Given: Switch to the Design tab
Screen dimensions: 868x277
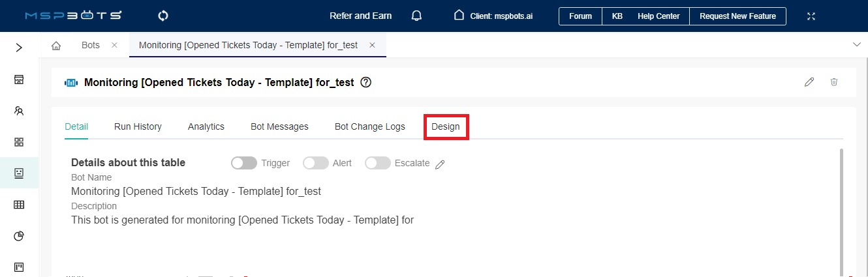Looking at the screenshot, I should pyautogui.click(x=446, y=126).
